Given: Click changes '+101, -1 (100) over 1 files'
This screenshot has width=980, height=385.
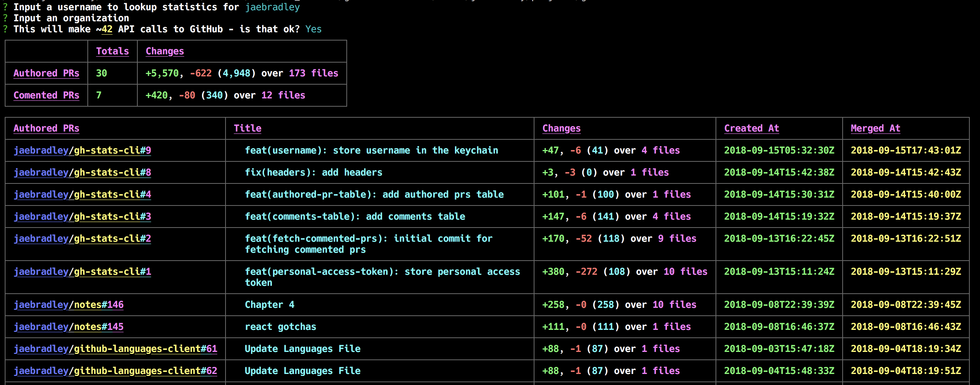Looking at the screenshot, I should pyautogui.click(x=617, y=194).
